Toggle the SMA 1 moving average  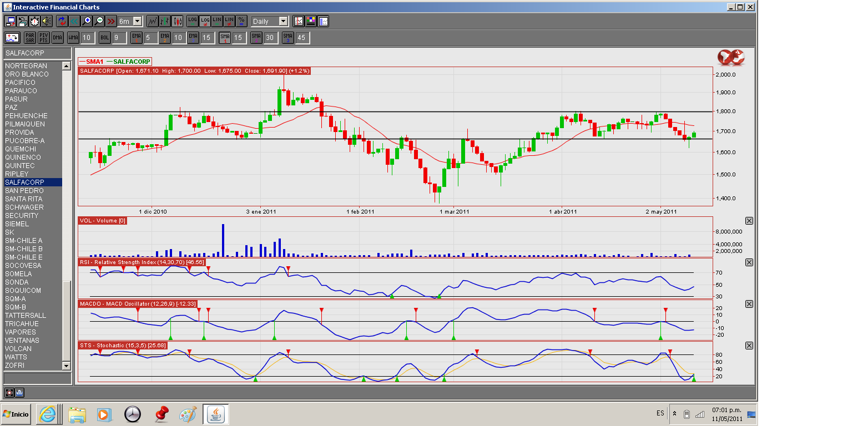[x=224, y=38]
